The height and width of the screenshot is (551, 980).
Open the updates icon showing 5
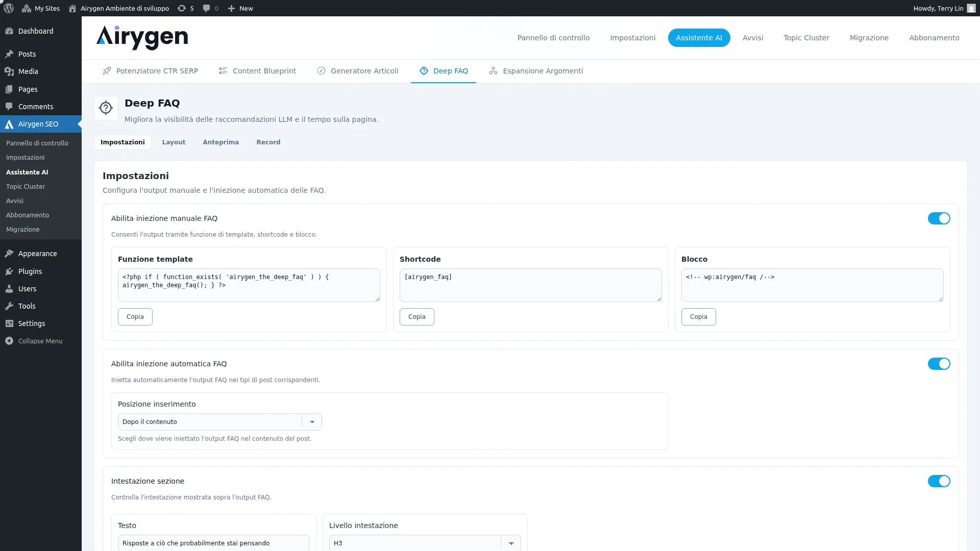(182, 8)
